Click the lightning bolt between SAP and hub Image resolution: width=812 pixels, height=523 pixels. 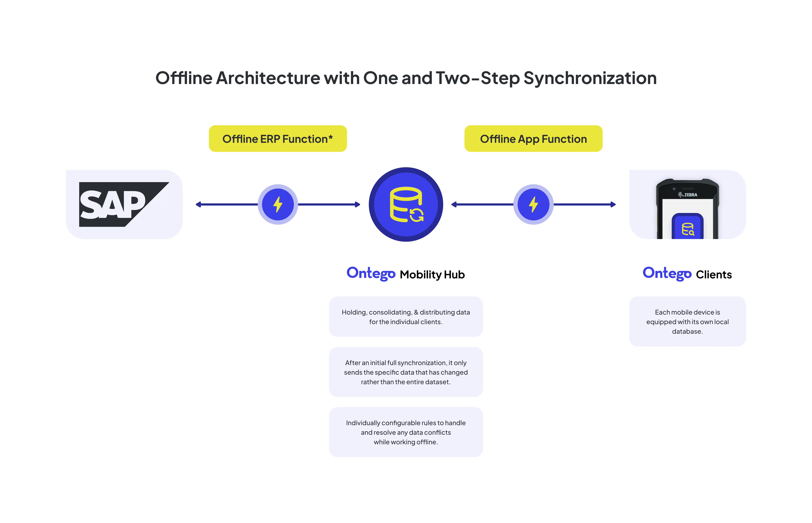coord(278,204)
